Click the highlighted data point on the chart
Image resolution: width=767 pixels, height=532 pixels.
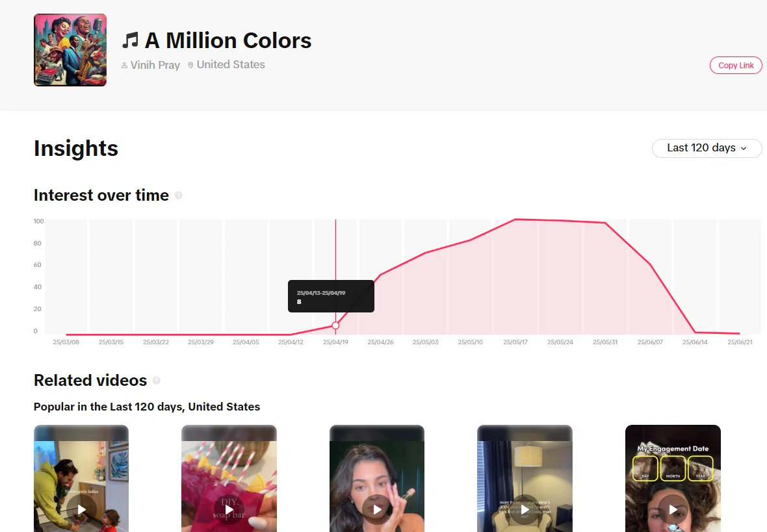coord(335,325)
